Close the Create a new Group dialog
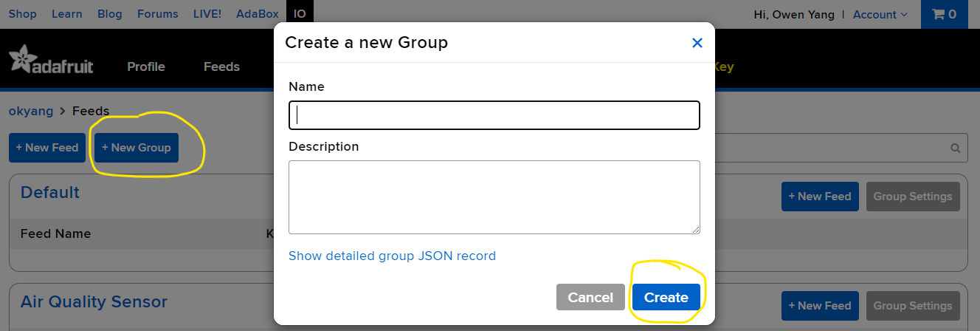The image size is (980, 331). 697,43
